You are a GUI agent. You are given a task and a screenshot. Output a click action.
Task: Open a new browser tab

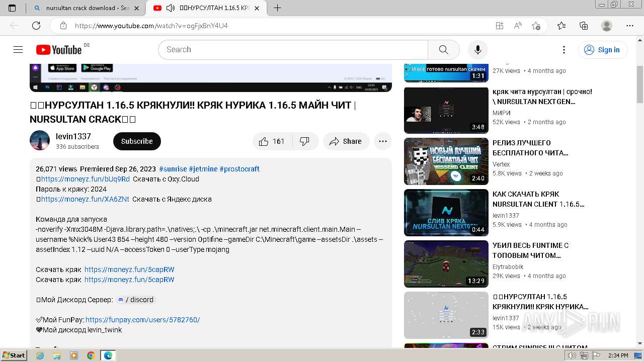(277, 8)
